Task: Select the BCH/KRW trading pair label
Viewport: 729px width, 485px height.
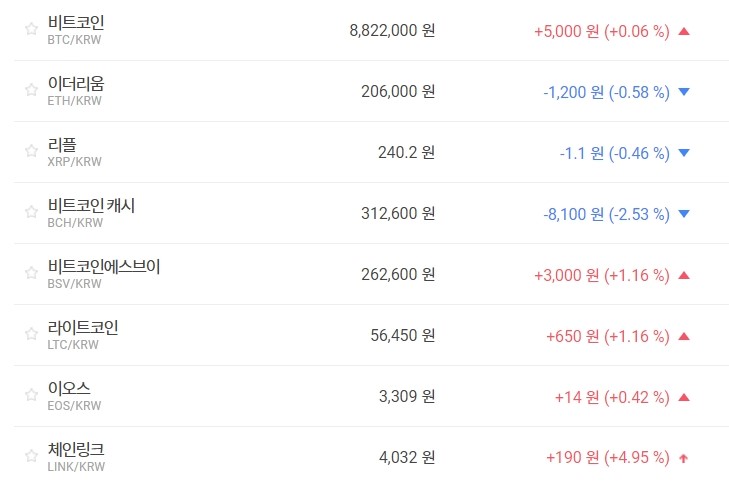Action: (75, 223)
